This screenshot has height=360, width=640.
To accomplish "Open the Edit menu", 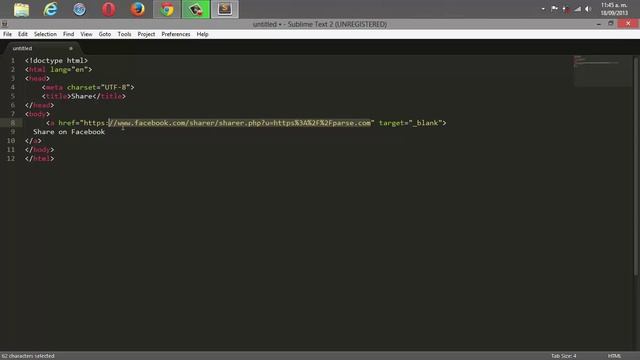I will click(x=23, y=34).
